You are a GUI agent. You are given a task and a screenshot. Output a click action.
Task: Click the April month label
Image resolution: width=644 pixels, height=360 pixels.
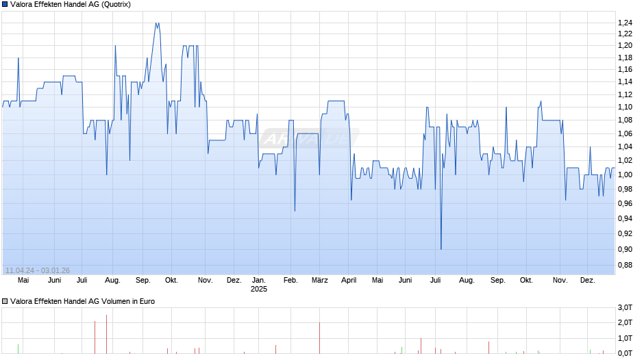[x=349, y=281]
